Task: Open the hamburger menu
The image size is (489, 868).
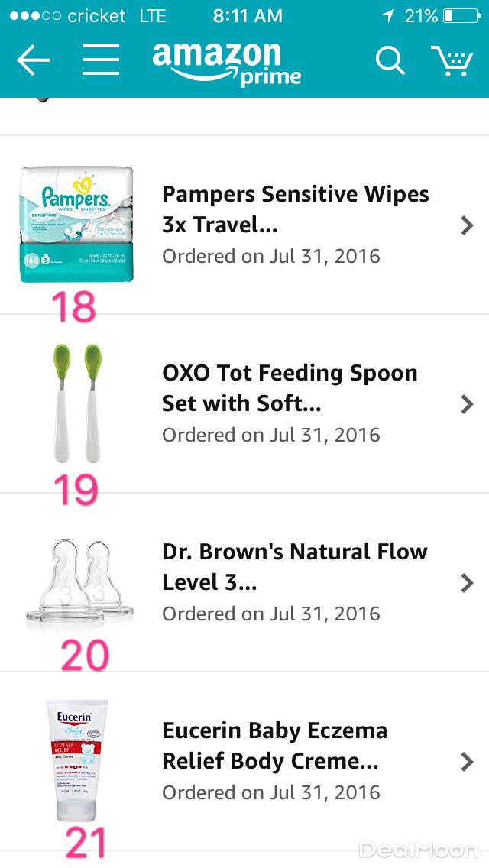Action: 101,60
